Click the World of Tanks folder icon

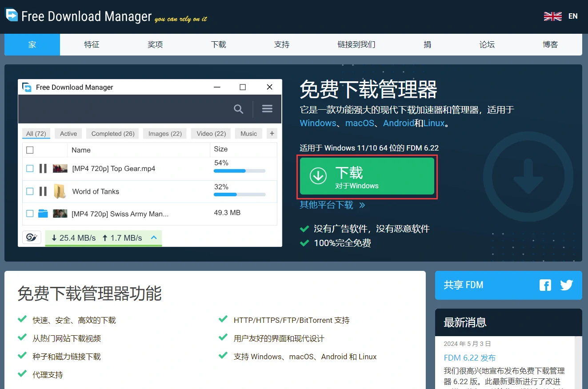60,191
